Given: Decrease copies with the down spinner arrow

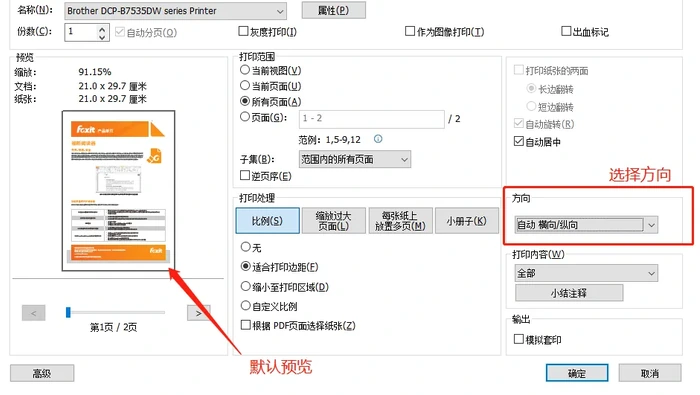Looking at the screenshot, I should (x=102, y=37).
